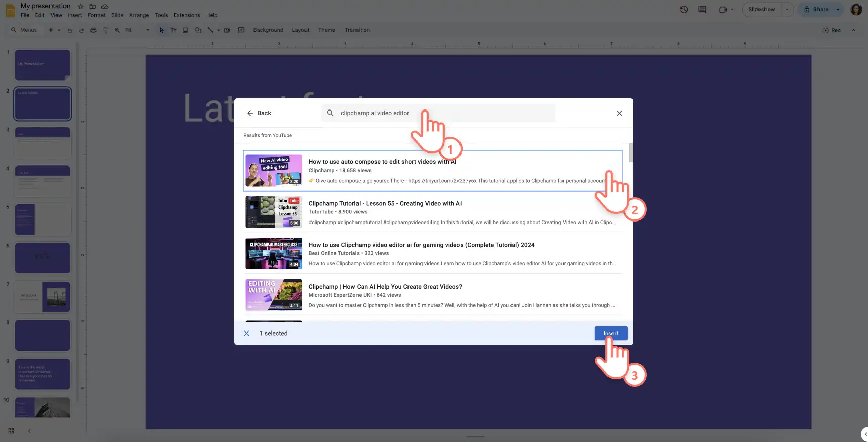Expand the Slideshow options dropdown
Screen dimensions: 868x442
click(x=787, y=9)
